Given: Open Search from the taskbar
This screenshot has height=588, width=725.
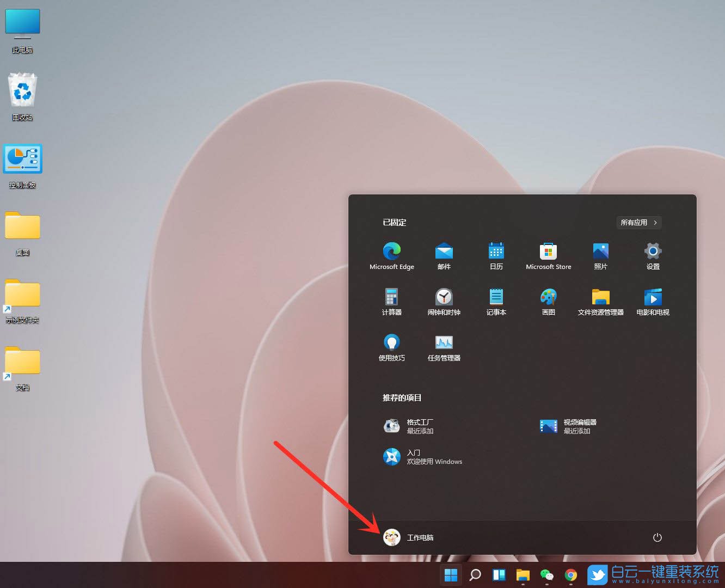Looking at the screenshot, I should coord(475,574).
